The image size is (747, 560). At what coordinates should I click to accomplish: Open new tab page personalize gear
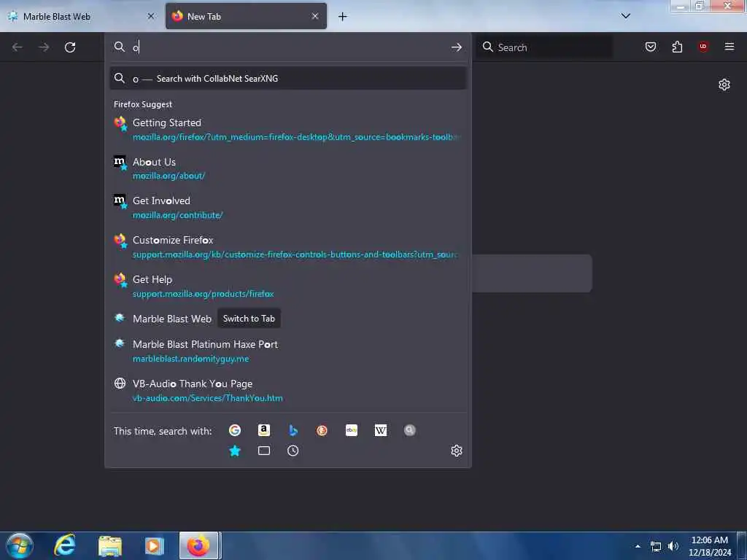[724, 85]
